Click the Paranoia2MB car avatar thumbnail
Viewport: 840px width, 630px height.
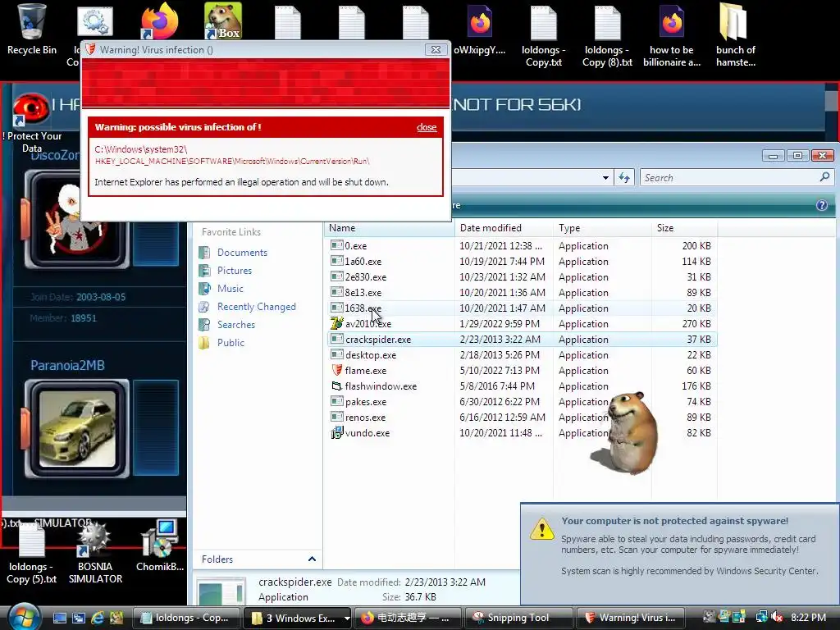[77, 428]
